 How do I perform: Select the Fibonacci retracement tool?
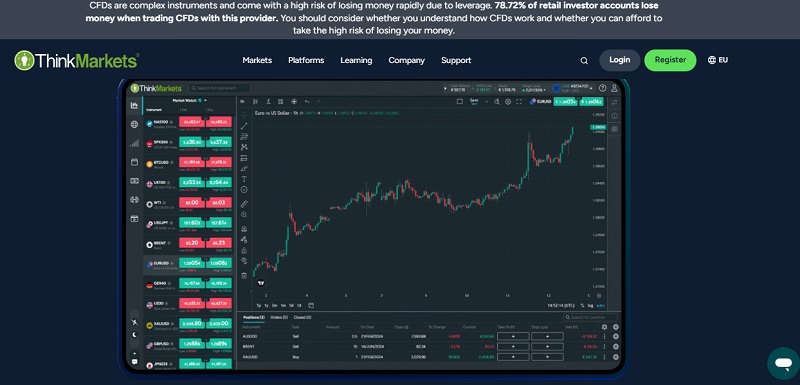point(244,136)
